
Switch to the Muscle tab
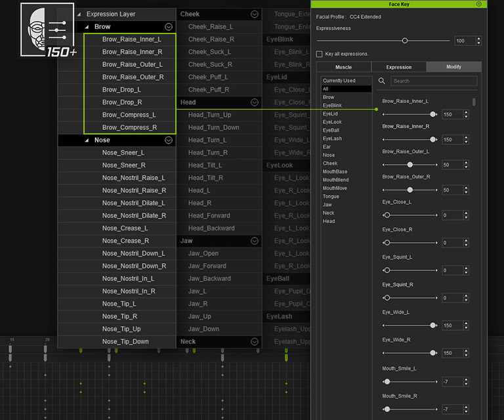tap(343, 67)
